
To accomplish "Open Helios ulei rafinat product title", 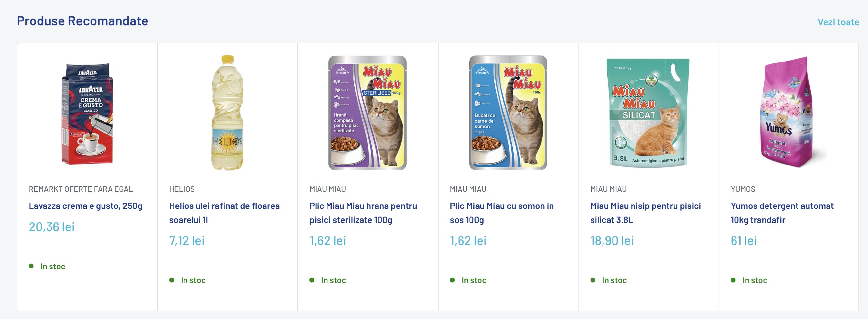I will coord(224,213).
